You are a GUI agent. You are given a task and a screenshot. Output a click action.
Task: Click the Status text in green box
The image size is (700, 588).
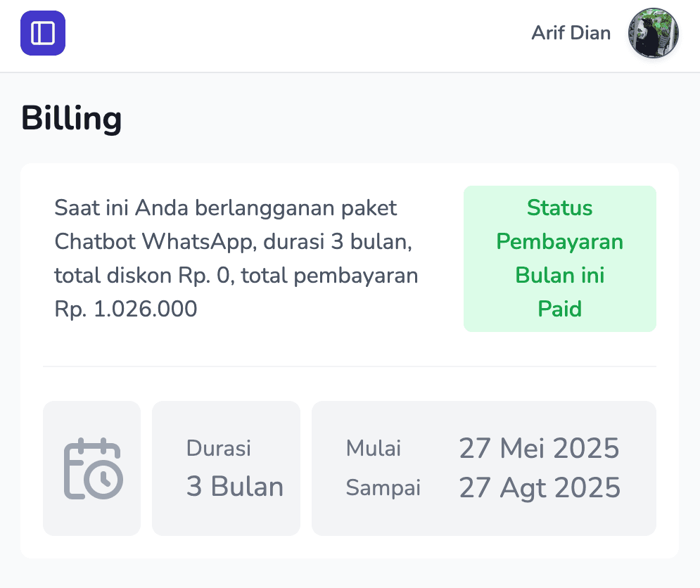tap(560, 207)
